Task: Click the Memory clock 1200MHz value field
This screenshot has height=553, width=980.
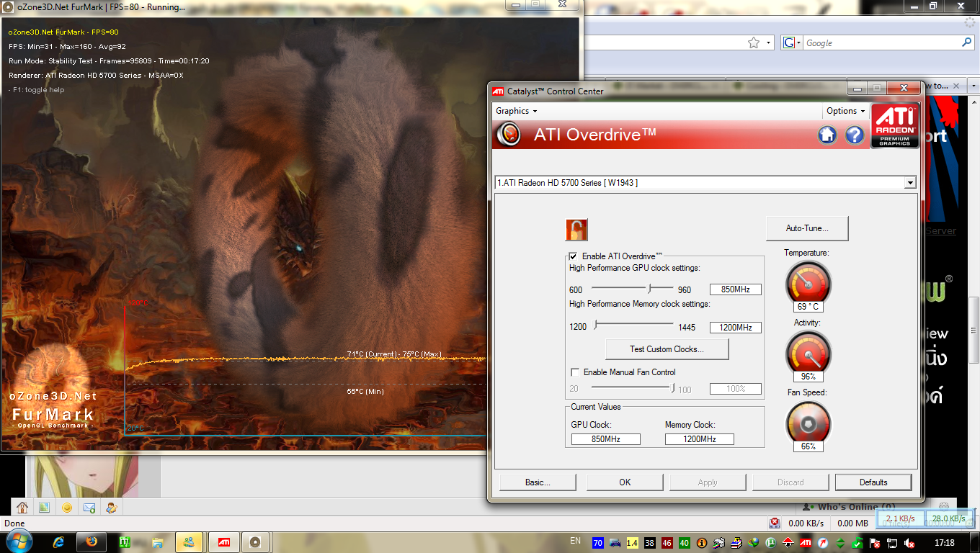Action: [736, 328]
